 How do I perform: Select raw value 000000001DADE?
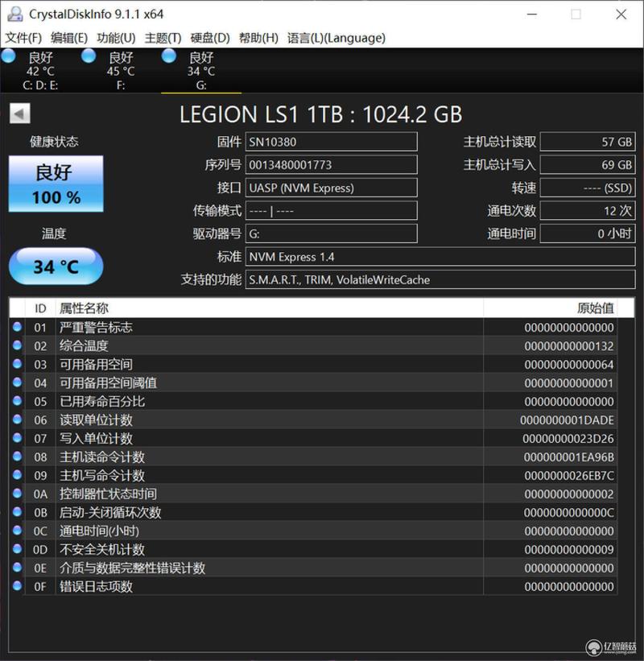click(x=567, y=420)
